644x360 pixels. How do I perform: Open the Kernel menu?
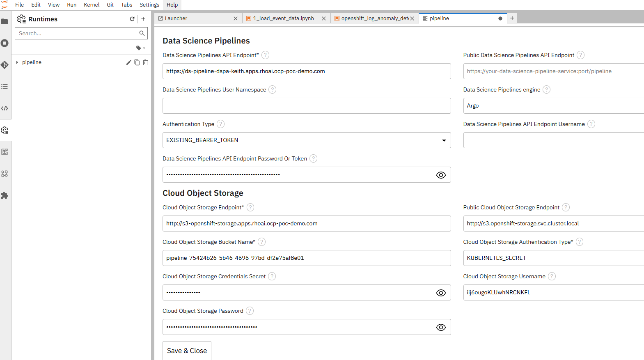click(92, 5)
